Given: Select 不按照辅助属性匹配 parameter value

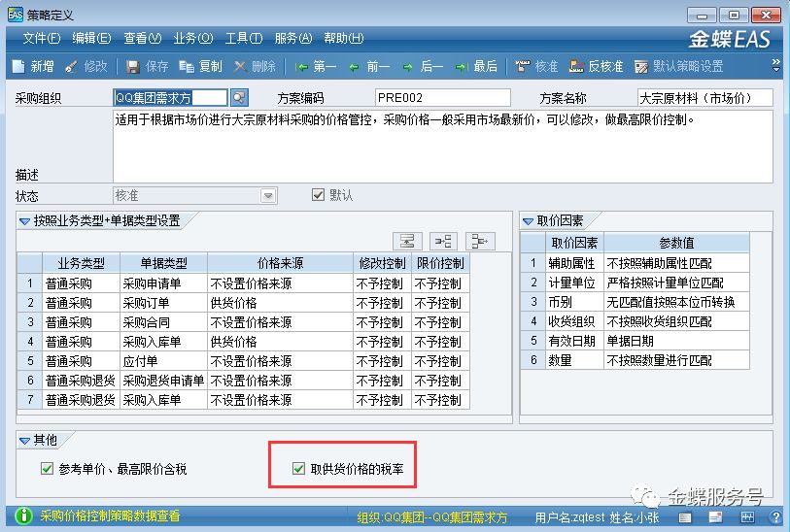Looking at the screenshot, I should [676, 263].
